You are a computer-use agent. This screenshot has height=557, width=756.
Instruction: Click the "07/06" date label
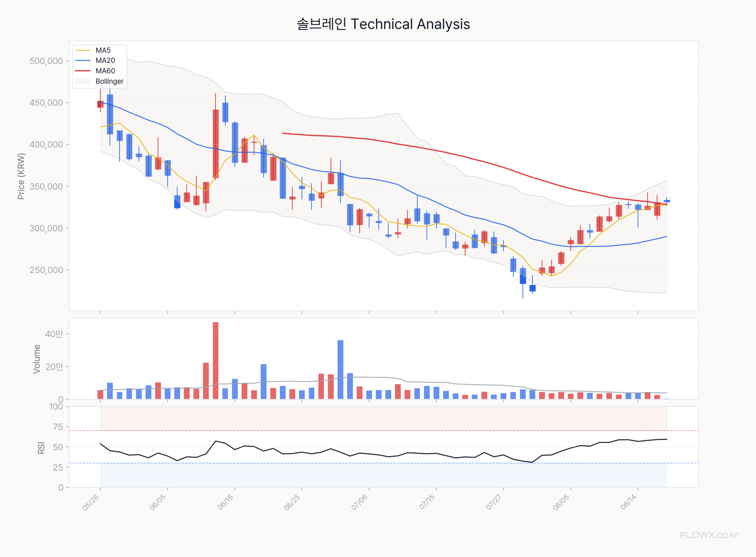(x=359, y=502)
